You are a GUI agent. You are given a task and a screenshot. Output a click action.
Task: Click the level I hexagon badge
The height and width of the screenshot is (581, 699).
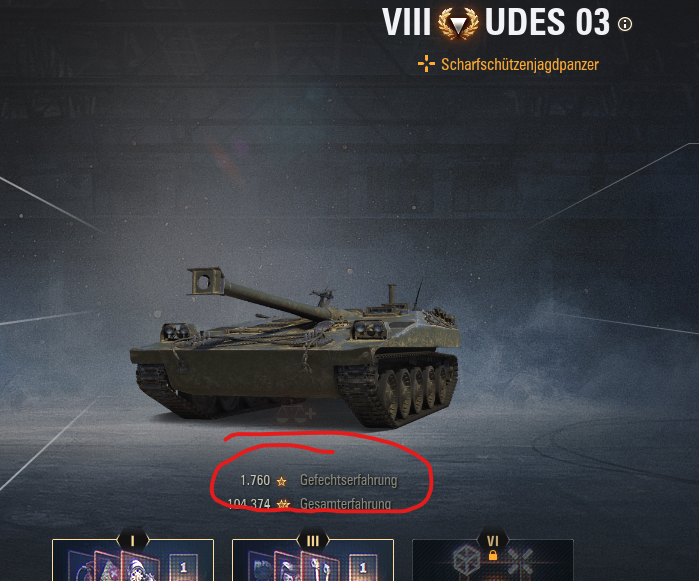coord(132,541)
